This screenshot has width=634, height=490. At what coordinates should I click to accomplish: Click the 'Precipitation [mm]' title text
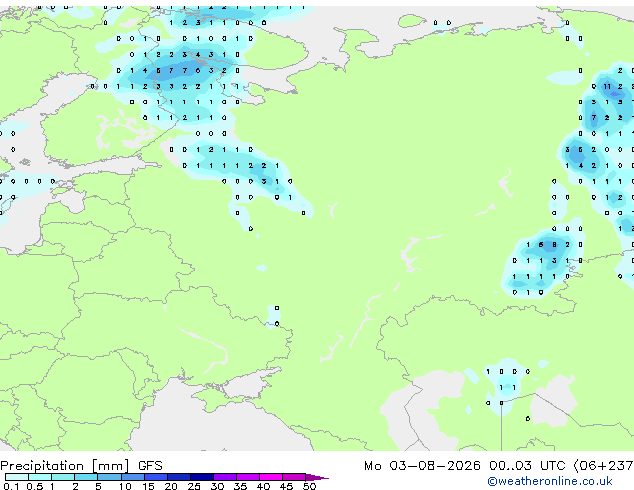click(65, 466)
